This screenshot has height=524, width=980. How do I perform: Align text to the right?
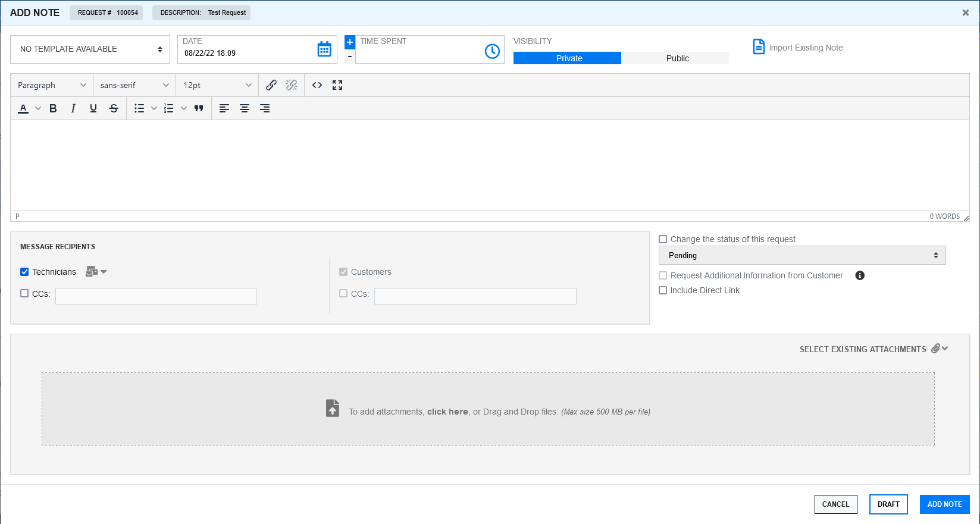click(265, 108)
